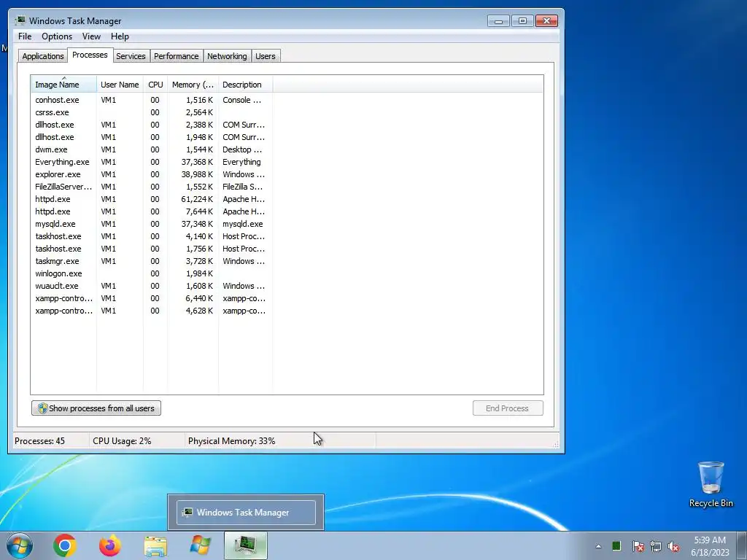Select the Processes tab
The width and height of the screenshot is (747, 560).
click(x=90, y=55)
